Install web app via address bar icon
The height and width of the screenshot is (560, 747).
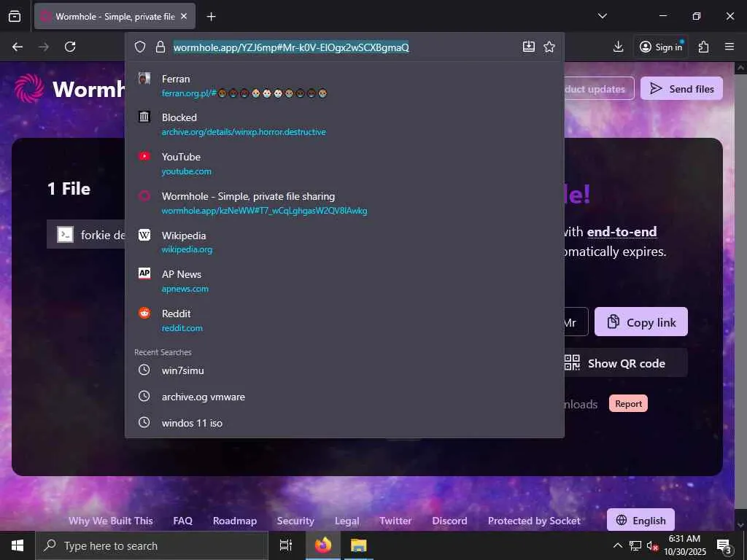coord(529,46)
